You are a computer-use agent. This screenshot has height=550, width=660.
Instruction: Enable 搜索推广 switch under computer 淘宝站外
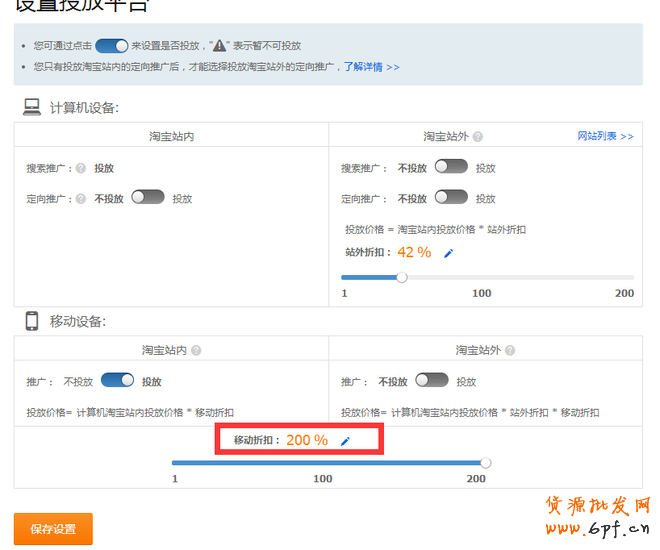pos(451,168)
